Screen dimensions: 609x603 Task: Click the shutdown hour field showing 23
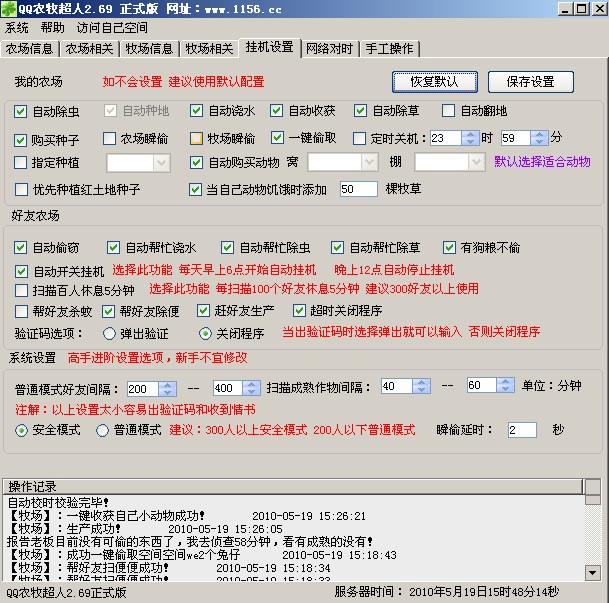click(446, 138)
